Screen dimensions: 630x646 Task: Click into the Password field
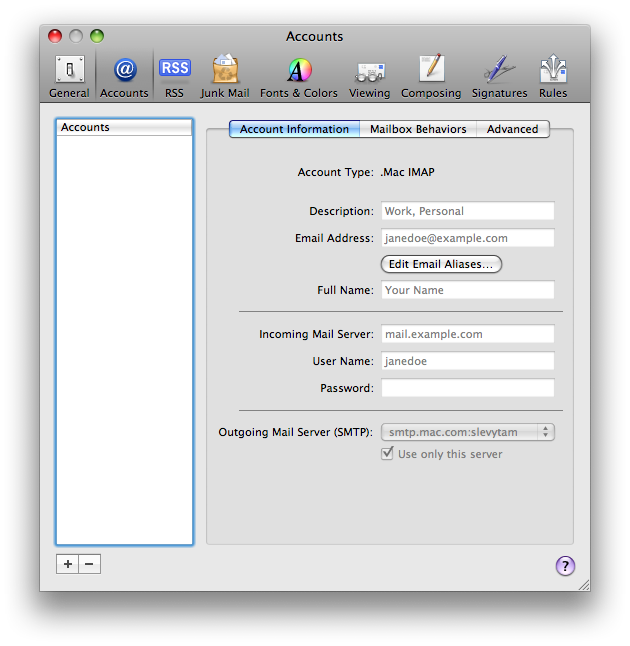tap(467, 388)
